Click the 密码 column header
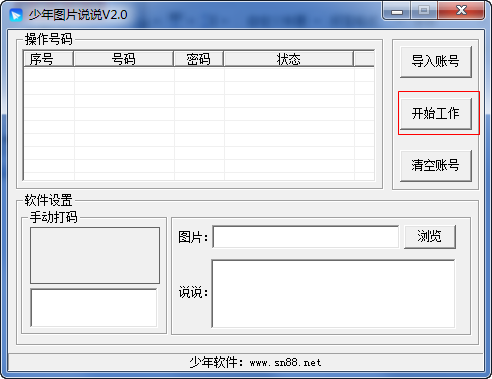 [199, 59]
